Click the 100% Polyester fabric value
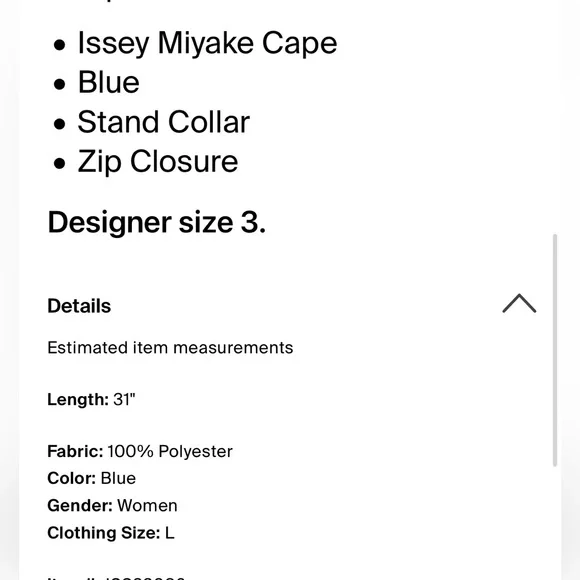580x580 pixels. pos(170,451)
